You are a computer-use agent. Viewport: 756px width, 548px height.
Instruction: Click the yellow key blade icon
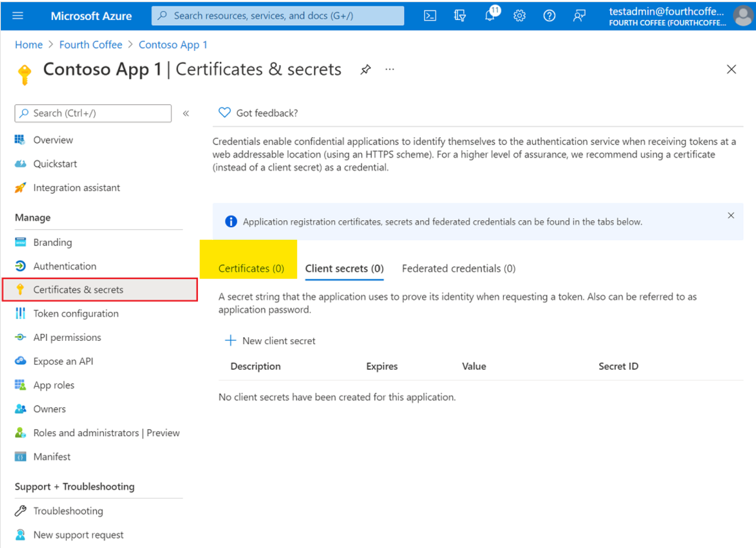[24, 74]
